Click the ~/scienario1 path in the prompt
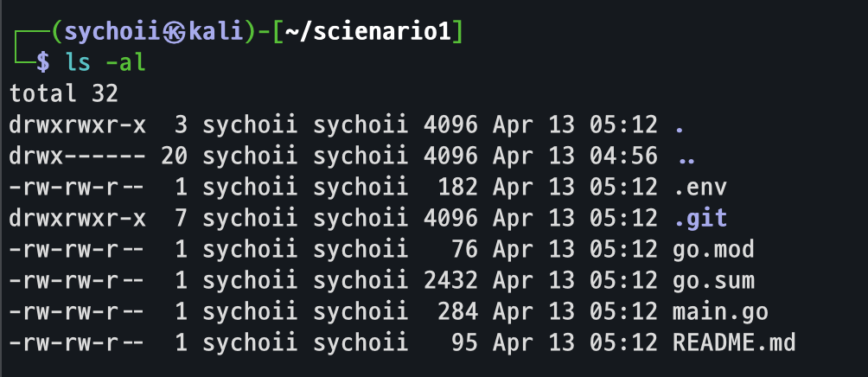Viewport: 868px width, 377px height. (x=367, y=33)
